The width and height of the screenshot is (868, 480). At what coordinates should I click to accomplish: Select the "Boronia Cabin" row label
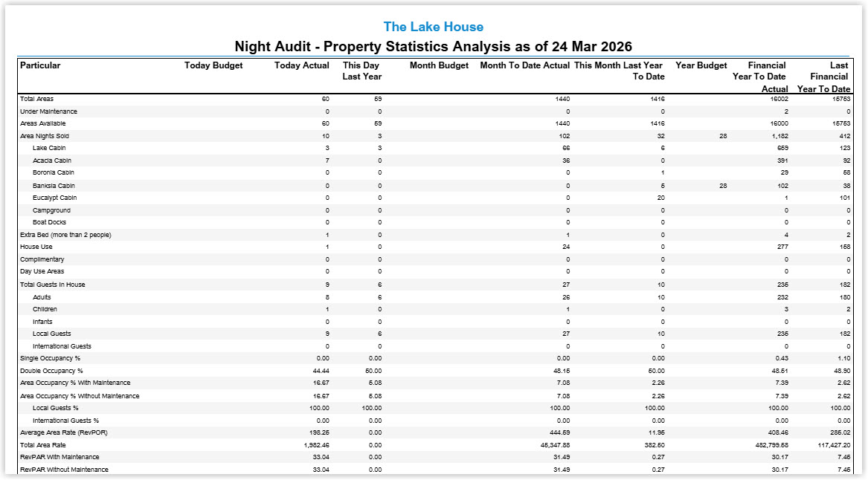click(x=53, y=172)
